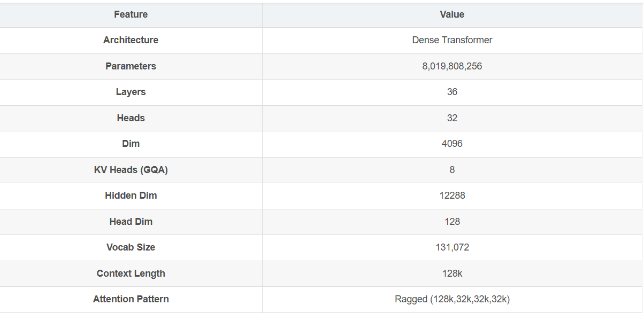This screenshot has height=313, width=644.
Task: Click the Dim value 4096
Action: click(x=452, y=144)
